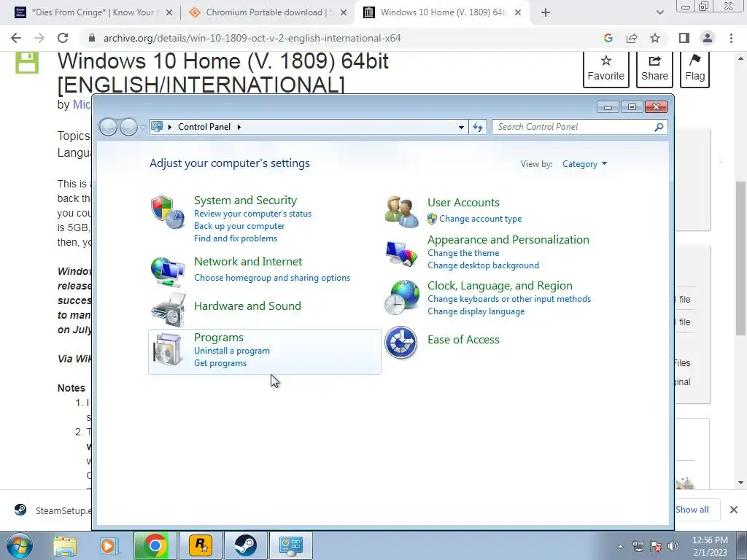Click Review your computer's status link
The width and height of the screenshot is (747, 560).
point(252,214)
